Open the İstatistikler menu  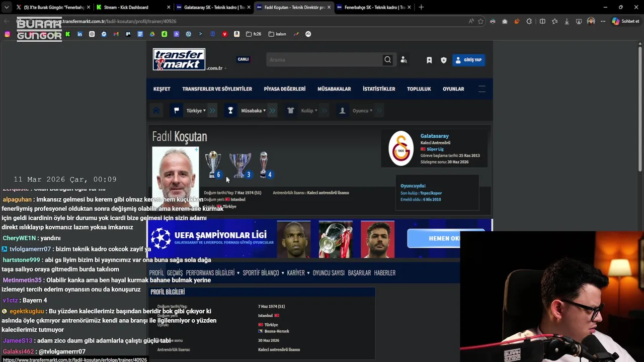379,89
